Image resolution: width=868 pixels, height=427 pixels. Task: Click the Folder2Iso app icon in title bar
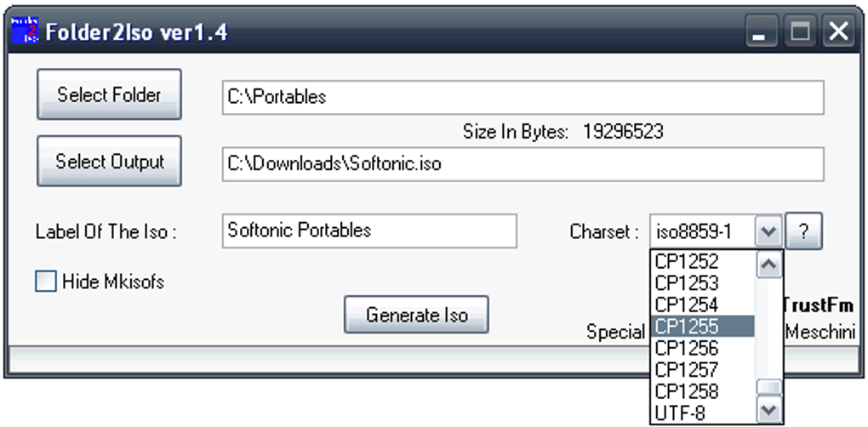[x=25, y=31]
